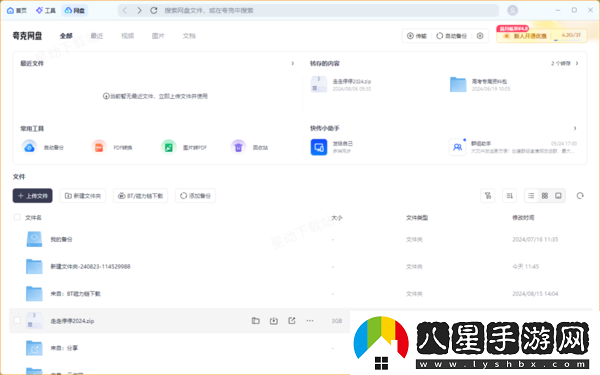Open settings via the gear icon
Image resolution: width=600 pixels, height=375 pixels.
click(x=480, y=36)
